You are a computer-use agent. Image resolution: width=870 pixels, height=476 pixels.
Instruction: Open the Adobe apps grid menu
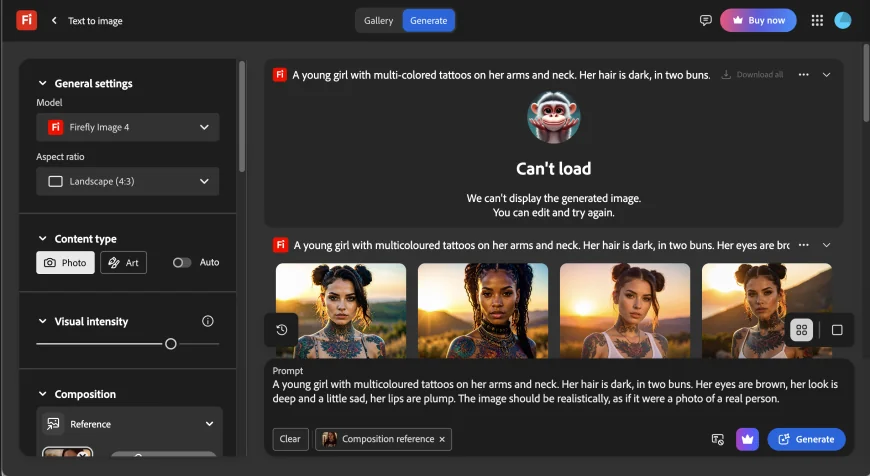[x=817, y=20]
